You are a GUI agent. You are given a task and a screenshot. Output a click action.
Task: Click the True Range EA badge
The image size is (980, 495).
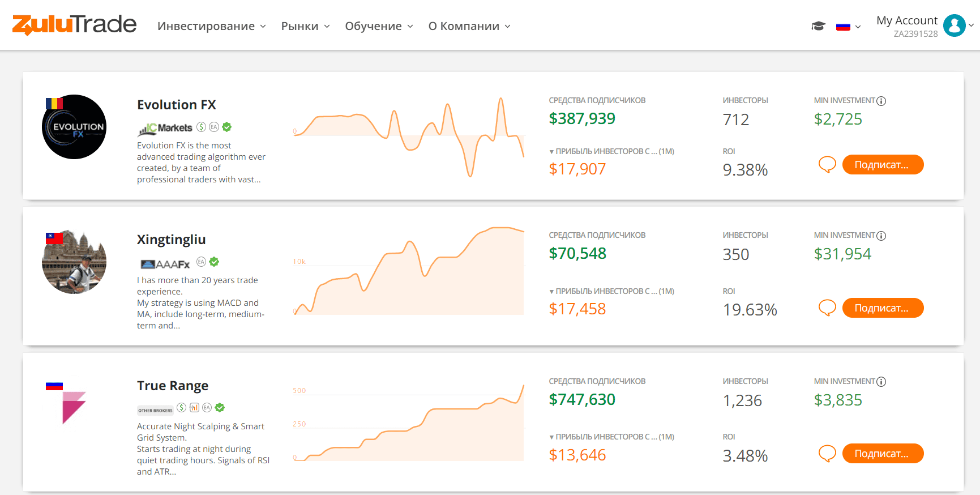207,407
